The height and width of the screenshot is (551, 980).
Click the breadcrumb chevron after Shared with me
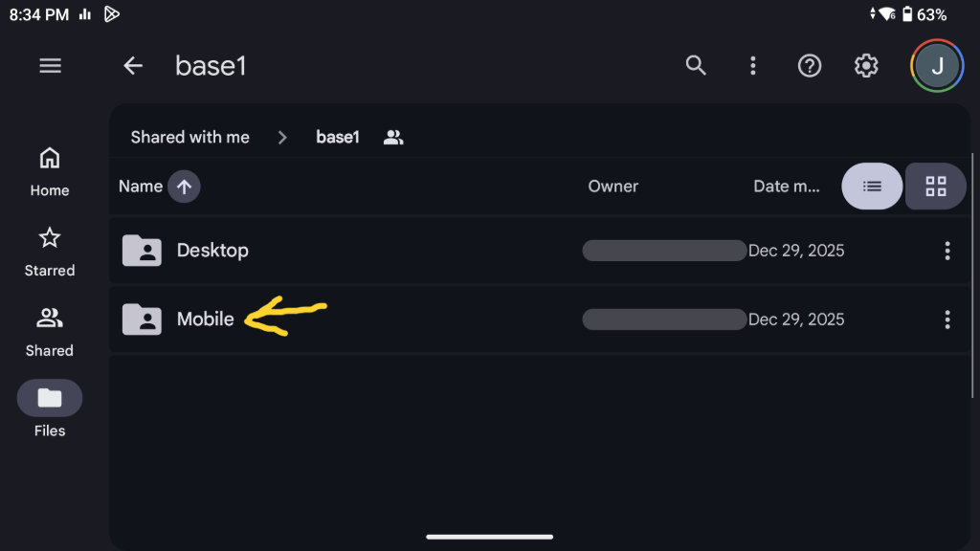point(282,137)
